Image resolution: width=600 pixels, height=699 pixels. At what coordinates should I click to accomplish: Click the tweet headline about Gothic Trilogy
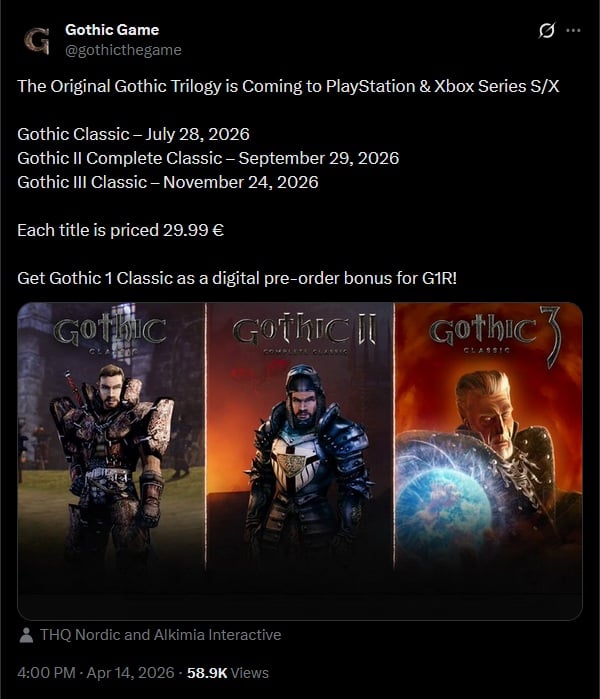288,86
